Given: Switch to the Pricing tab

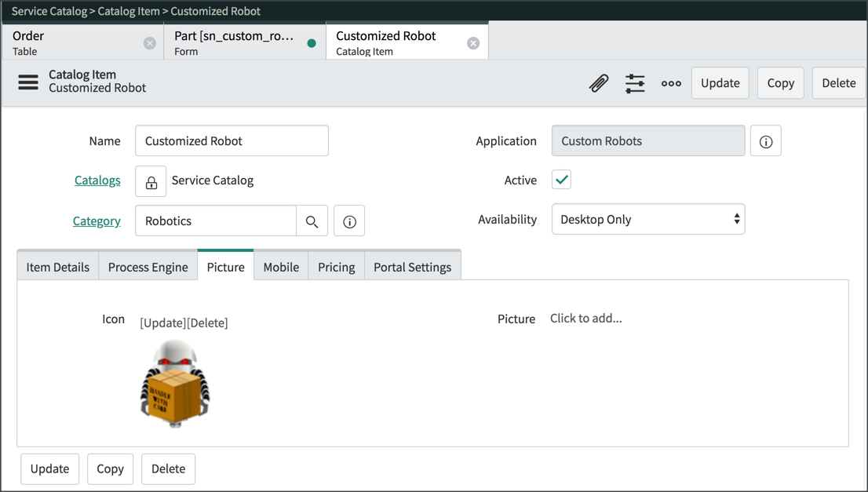Looking at the screenshot, I should point(336,267).
